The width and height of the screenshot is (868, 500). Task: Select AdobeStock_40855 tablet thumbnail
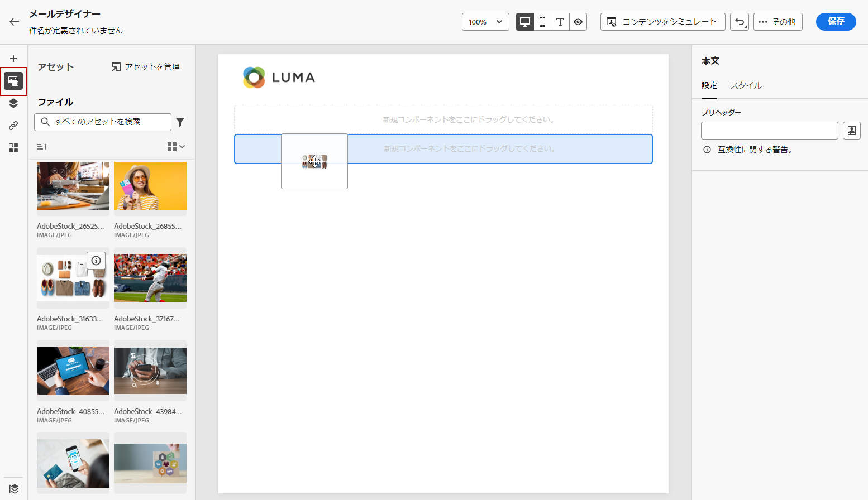coord(73,371)
